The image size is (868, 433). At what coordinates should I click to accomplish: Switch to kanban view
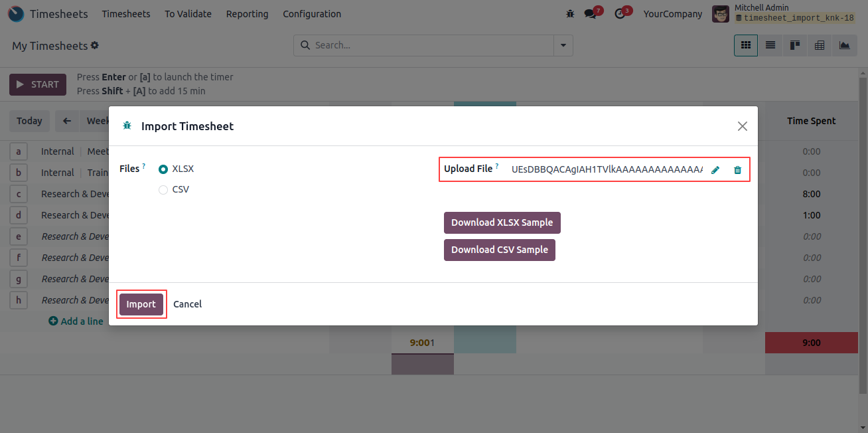click(795, 45)
